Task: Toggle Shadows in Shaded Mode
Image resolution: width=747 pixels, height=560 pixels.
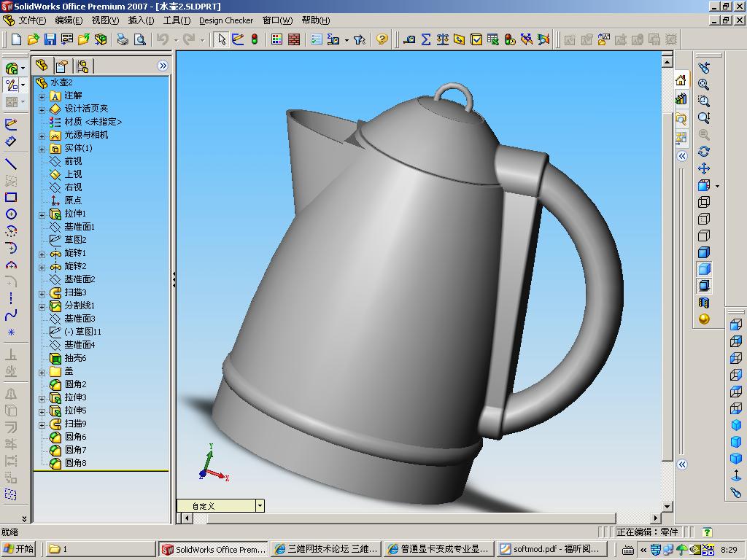Action: [x=704, y=286]
